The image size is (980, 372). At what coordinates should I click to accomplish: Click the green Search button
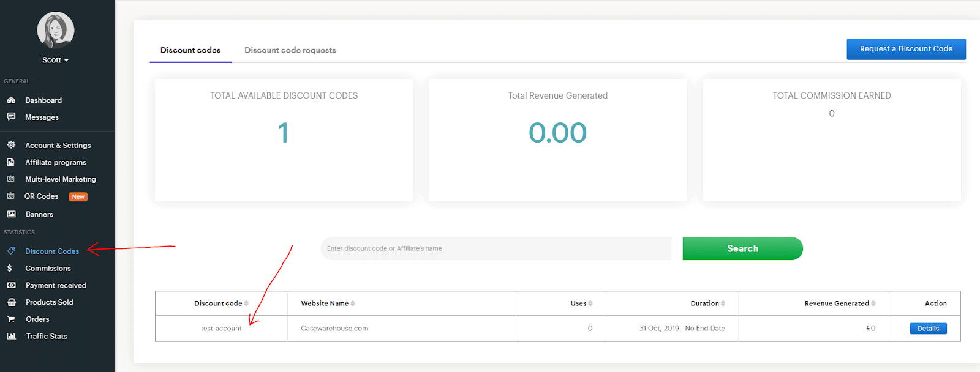pyautogui.click(x=742, y=248)
